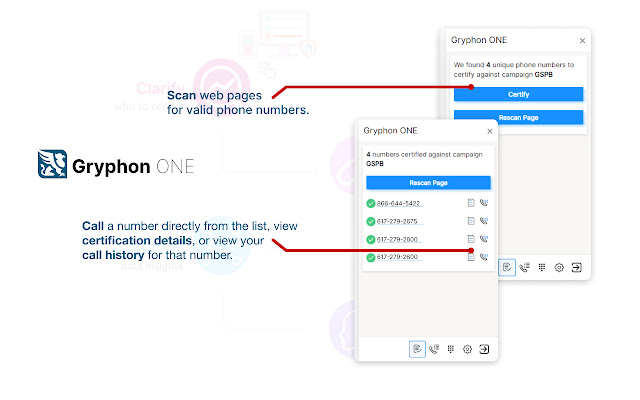Click logout icon in back panel footer
Image resolution: width=640 pixels, height=400 pixels.
click(576, 267)
